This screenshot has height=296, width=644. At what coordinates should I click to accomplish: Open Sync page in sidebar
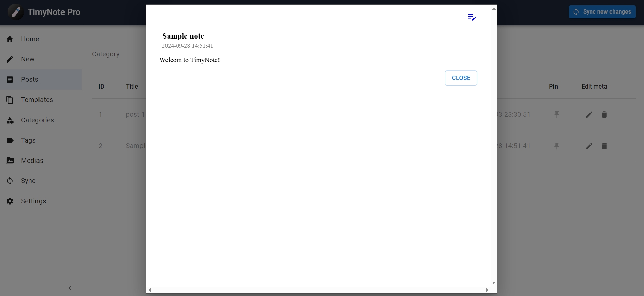coord(28,181)
